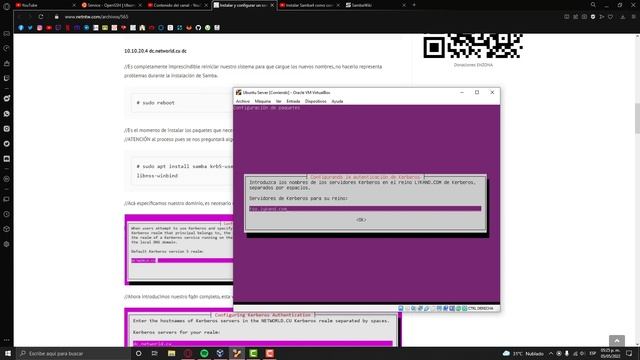
Task: Close the SambaWiki tab
Action: coord(404,5)
